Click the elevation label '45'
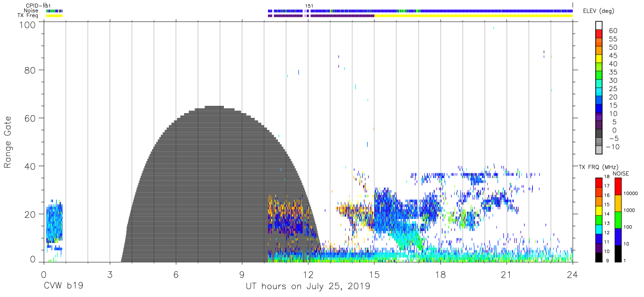Screen dimensions: 644x297 pos(613,56)
